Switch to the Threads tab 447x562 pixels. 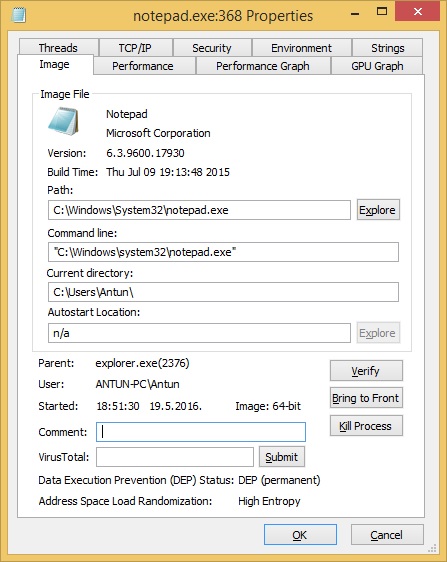click(x=58, y=48)
